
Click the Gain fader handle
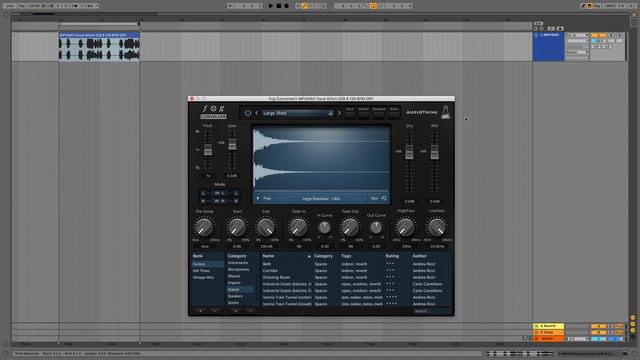tap(232, 144)
